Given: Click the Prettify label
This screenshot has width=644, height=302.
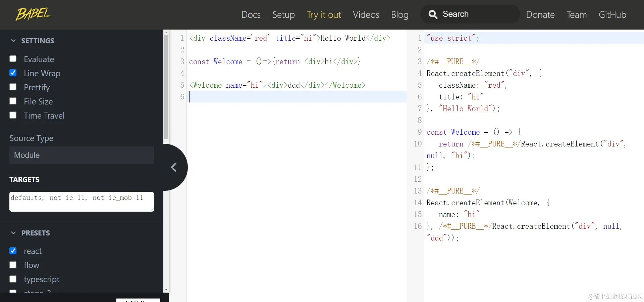Looking at the screenshot, I should pyautogui.click(x=37, y=87).
